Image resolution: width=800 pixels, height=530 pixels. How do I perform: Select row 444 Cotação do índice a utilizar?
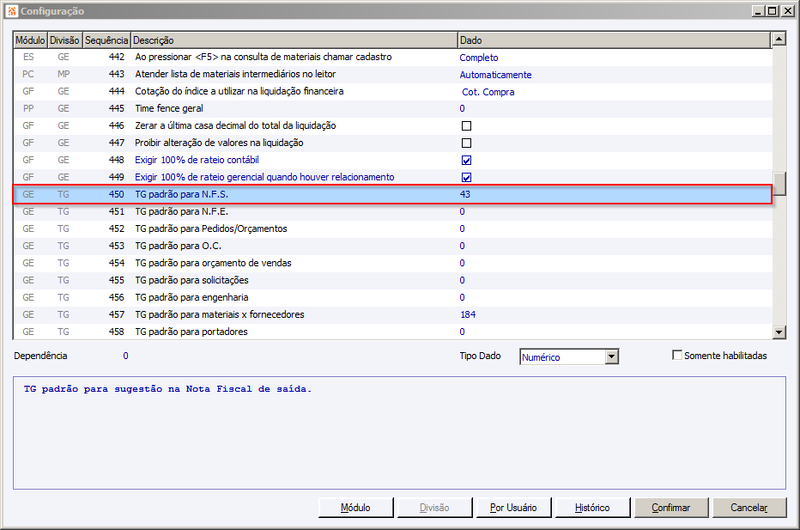[x=392, y=91]
